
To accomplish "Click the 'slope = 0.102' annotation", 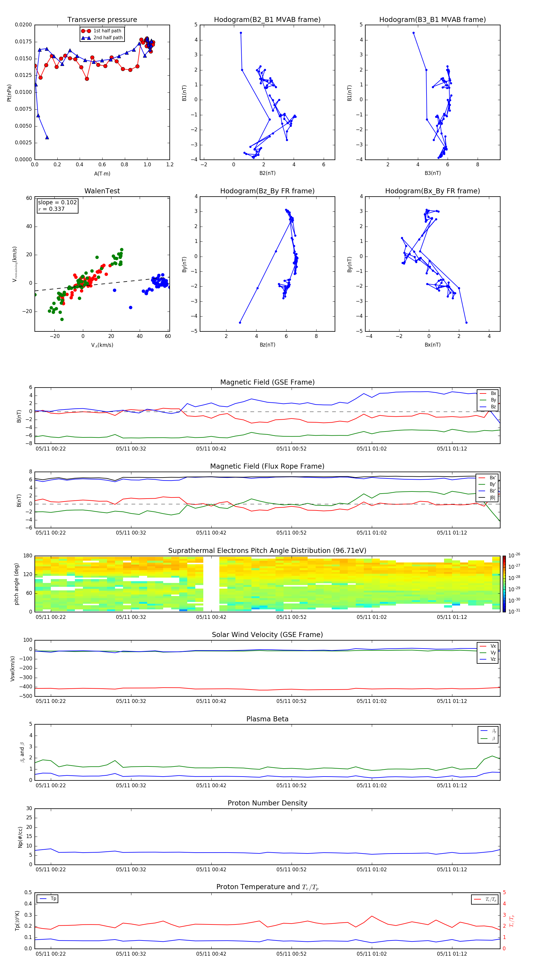I will click(57, 203).
